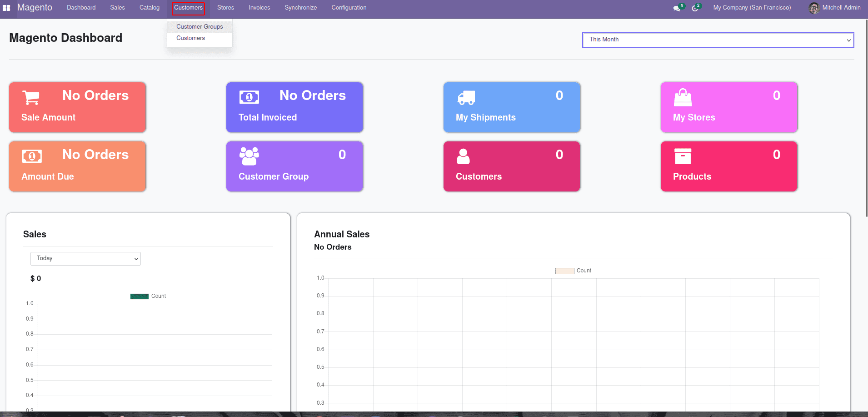Click the group icon on Customer Group card
Viewport: 868px width, 417px height.
(249, 156)
